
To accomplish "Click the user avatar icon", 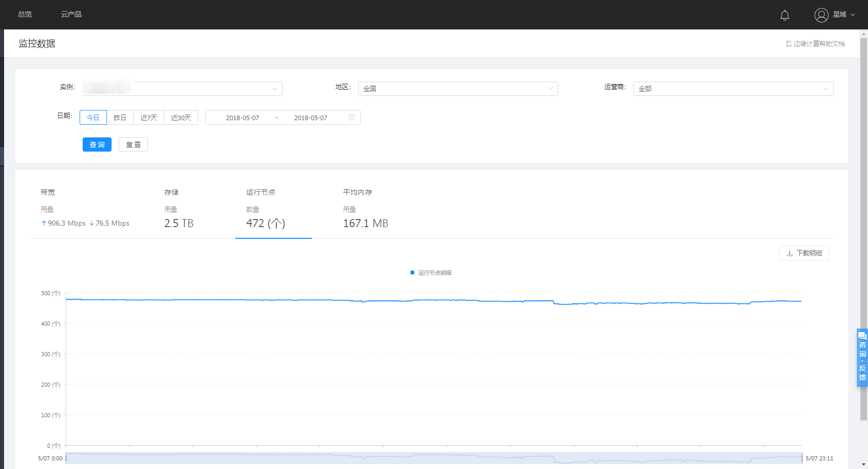I will (x=821, y=15).
